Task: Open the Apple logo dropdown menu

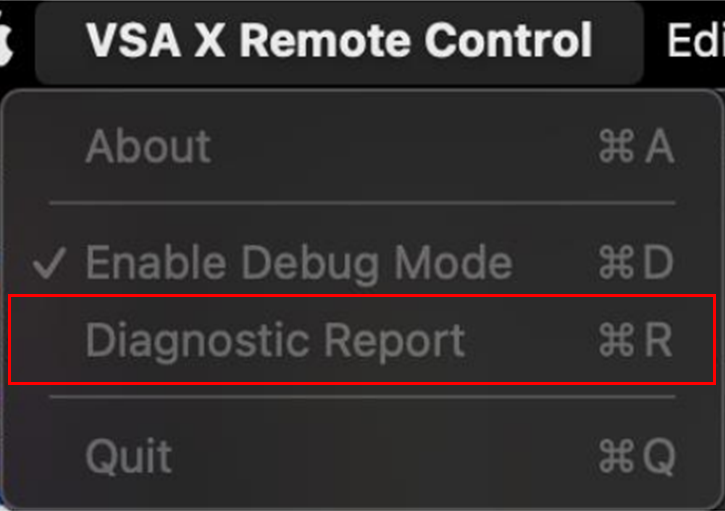Action: (x=6, y=41)
